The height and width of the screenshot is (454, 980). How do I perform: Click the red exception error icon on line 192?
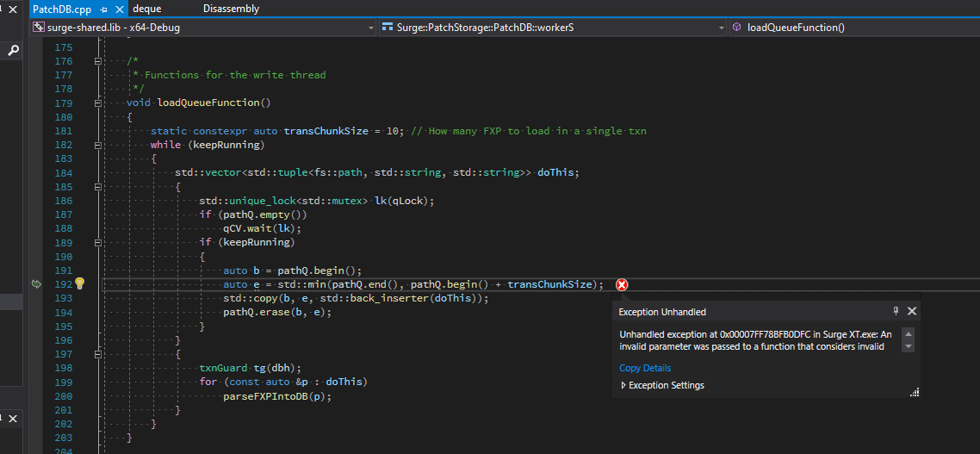(621, 284)
